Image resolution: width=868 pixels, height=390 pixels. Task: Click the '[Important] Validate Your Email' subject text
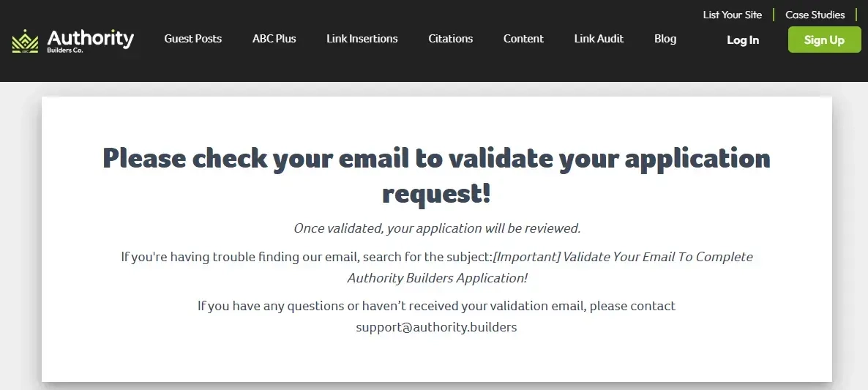pos(623,257)
